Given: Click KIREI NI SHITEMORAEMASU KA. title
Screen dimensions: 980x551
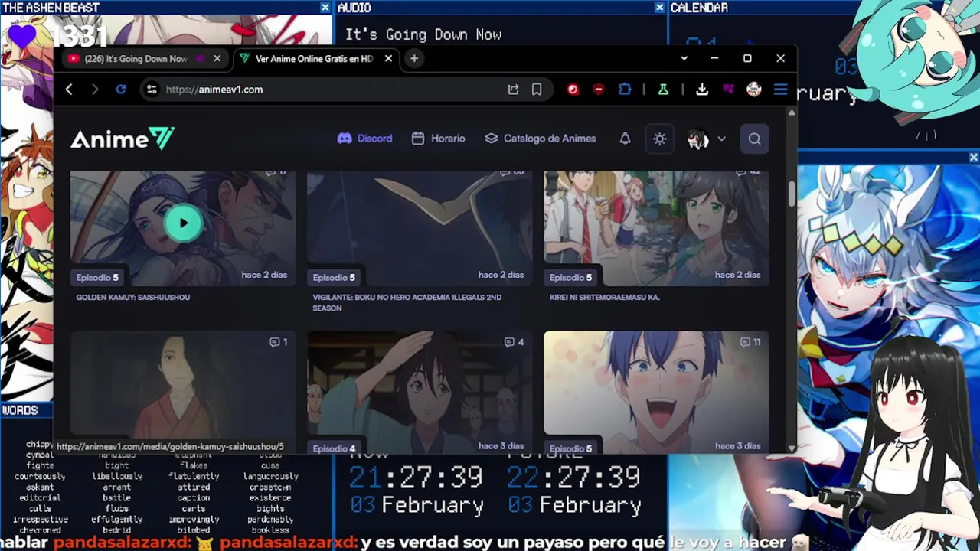Looking at the screenshot, I should tap(605, 297).
